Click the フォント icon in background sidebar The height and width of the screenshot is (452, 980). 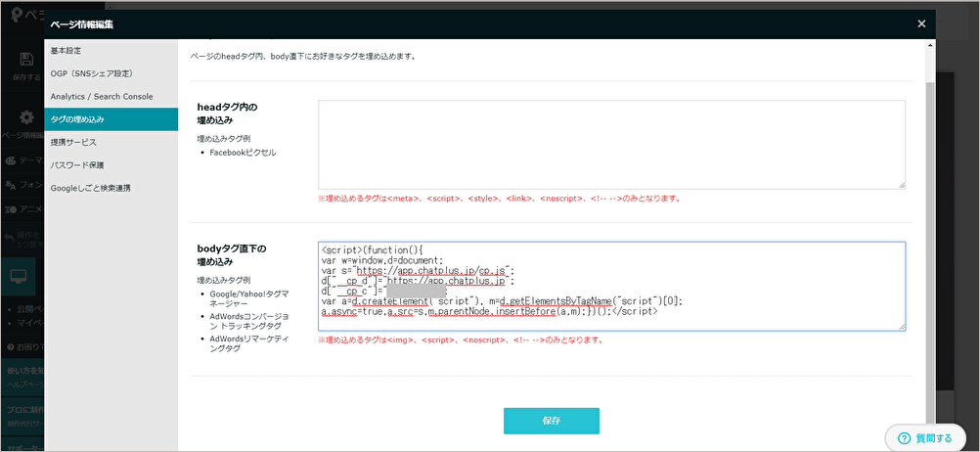click(10, 185)
